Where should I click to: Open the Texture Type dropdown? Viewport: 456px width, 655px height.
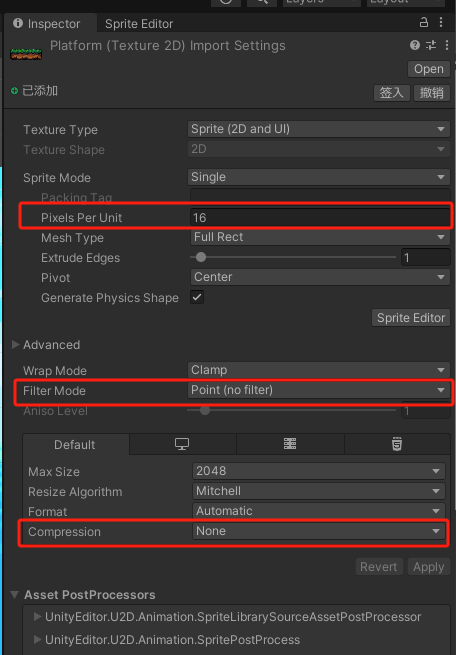coord(319,129)
